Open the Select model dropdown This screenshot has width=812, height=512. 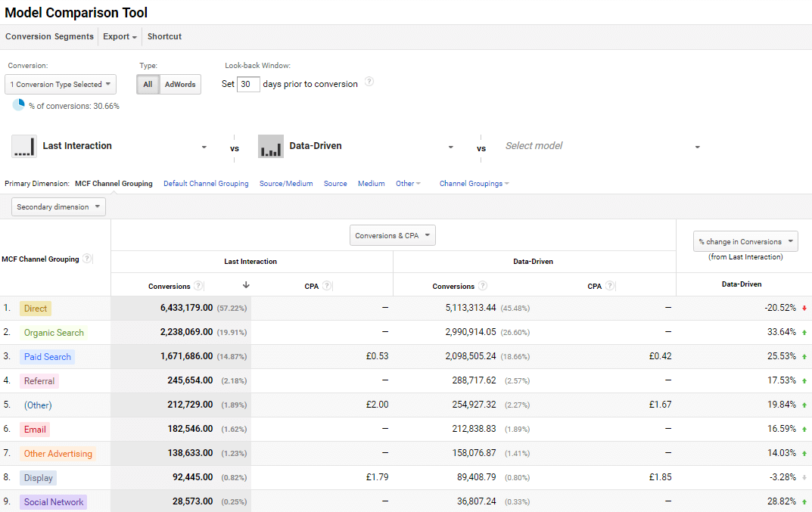click(603, 146)
